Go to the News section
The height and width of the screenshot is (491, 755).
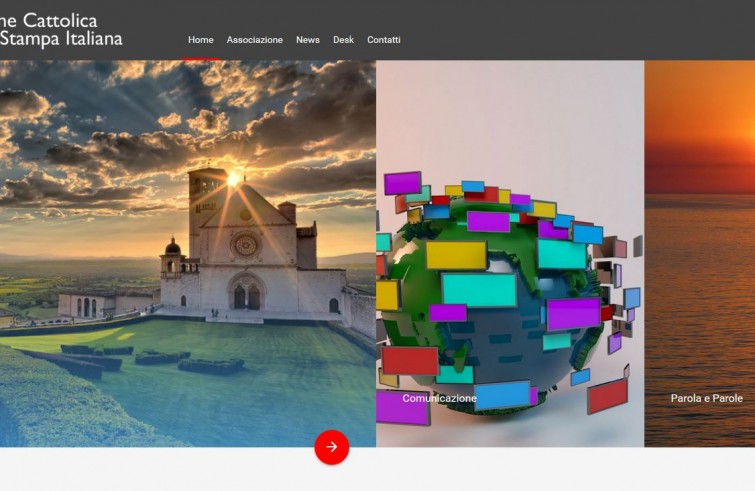point(307,40)
